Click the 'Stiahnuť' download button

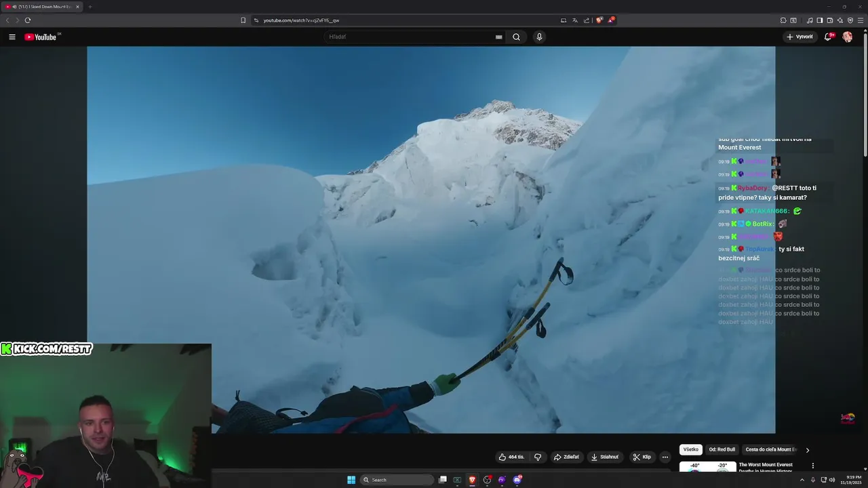(605, 457)
